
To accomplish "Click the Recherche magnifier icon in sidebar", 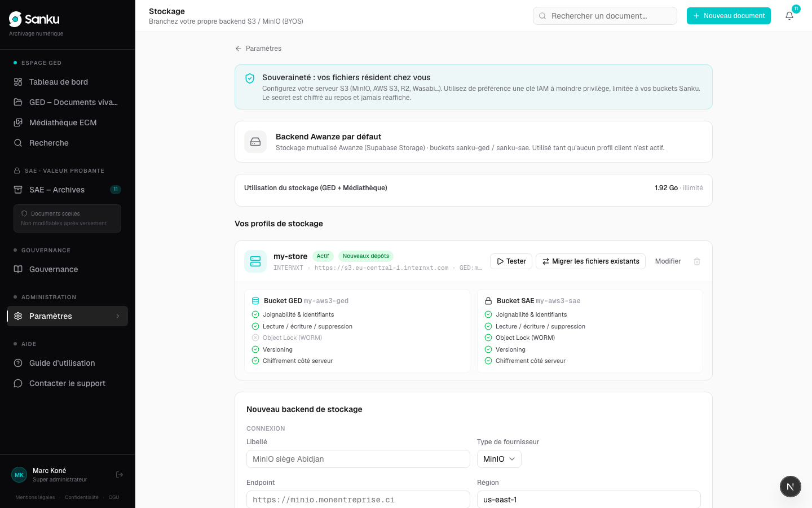I will point(18,143).
